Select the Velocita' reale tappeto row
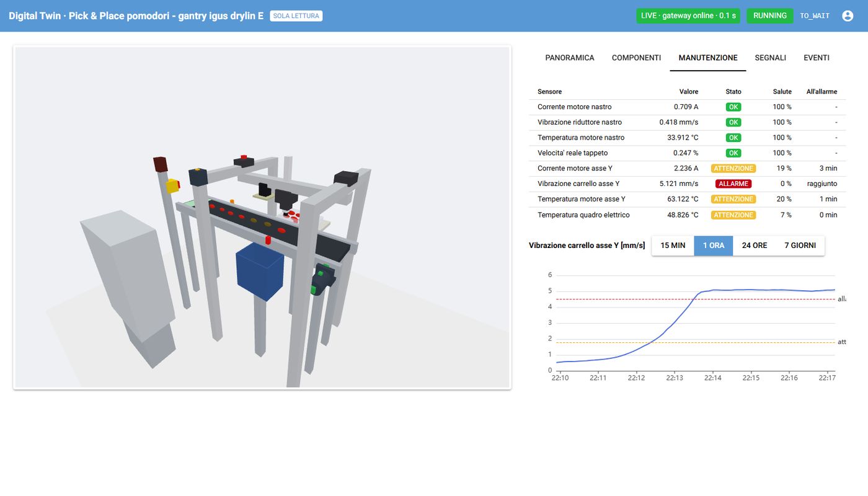 click(687, 153)
